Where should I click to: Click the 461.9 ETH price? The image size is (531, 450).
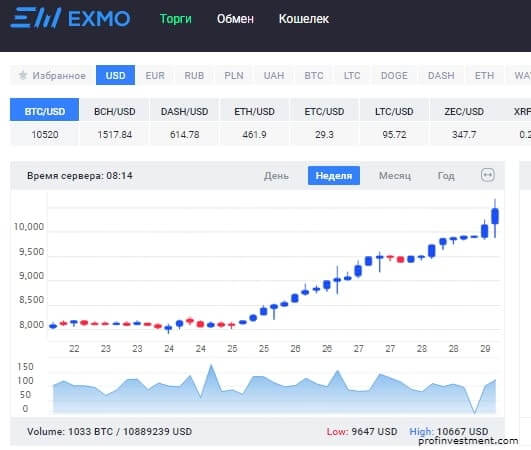[x=254, y=135]
